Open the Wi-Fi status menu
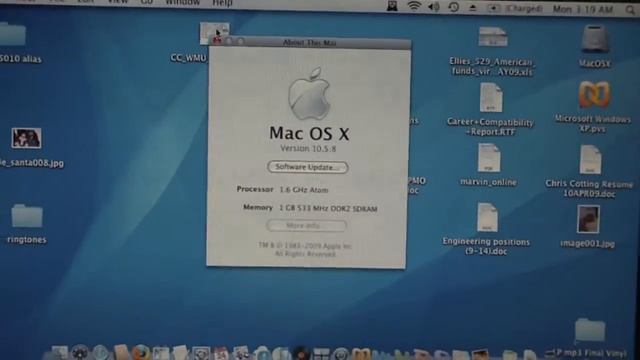This screenshot has height=360, width=640. (414, 6)
